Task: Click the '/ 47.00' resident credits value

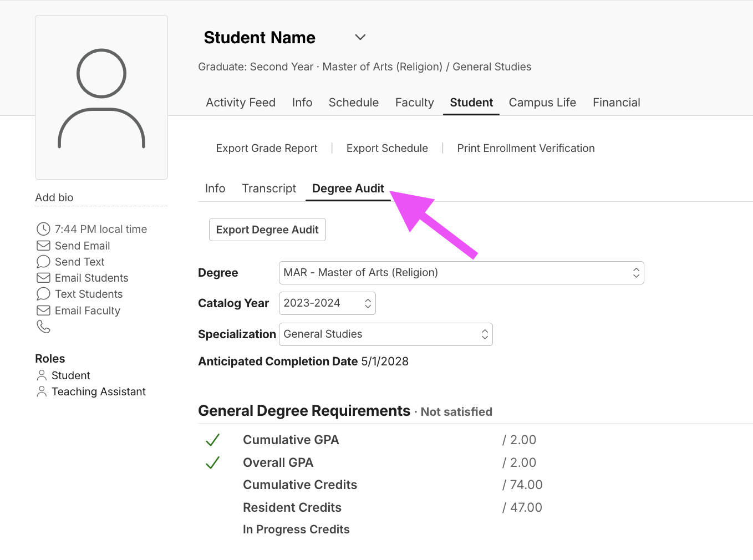Action: click(522, 507)
